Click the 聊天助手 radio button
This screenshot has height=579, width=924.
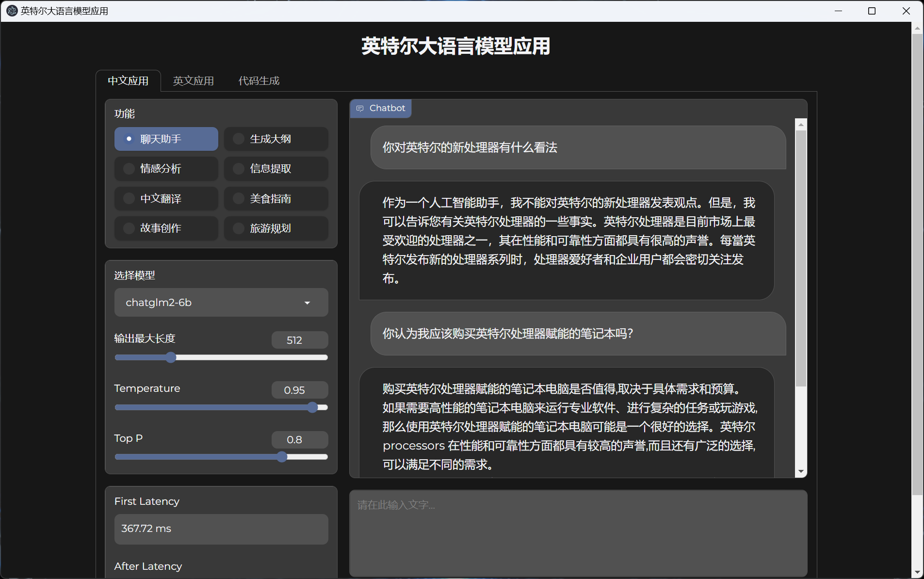pos(129,139)
